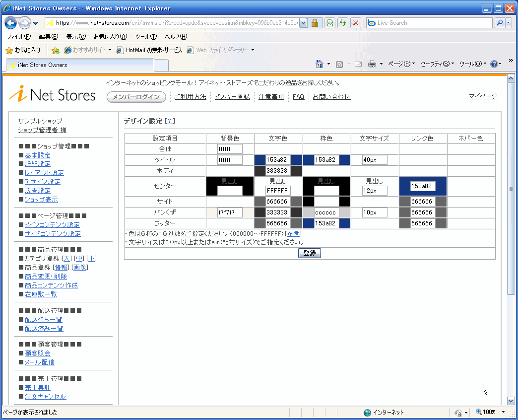The width and height of the screenshot is (518, 420).
Task: Open the address bar URL dropdown
Action: pyautogui.click(x=303, y=23)
